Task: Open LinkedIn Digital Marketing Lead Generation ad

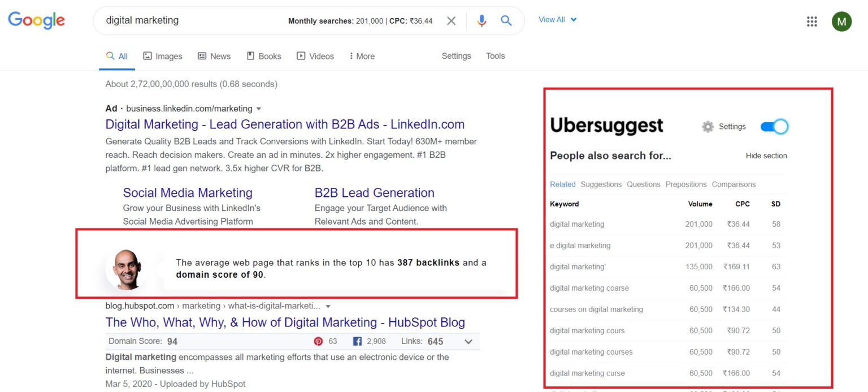Action: click(285, 124)
